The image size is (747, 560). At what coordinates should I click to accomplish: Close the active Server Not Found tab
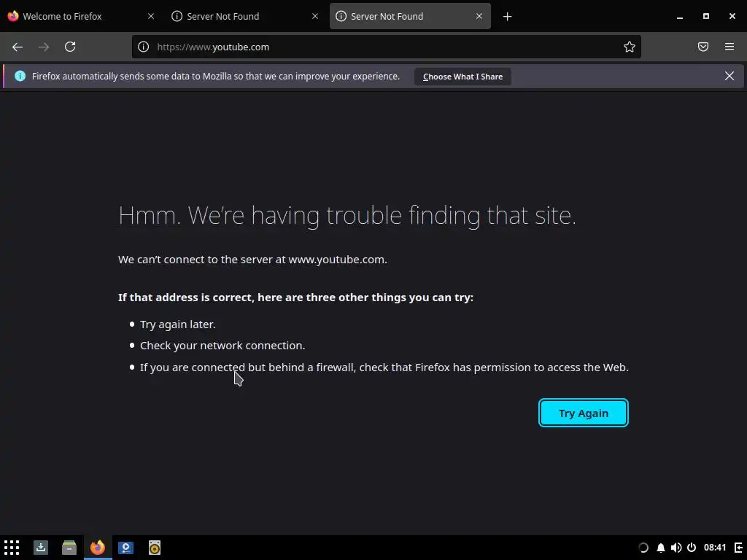tap(479, 16)
